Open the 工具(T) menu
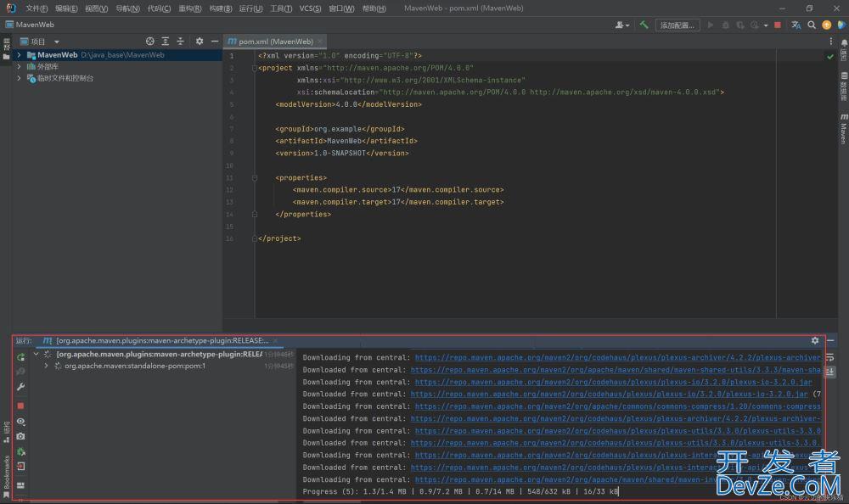Viewport: 849px width, 504px height. click(x=281, y=8)
